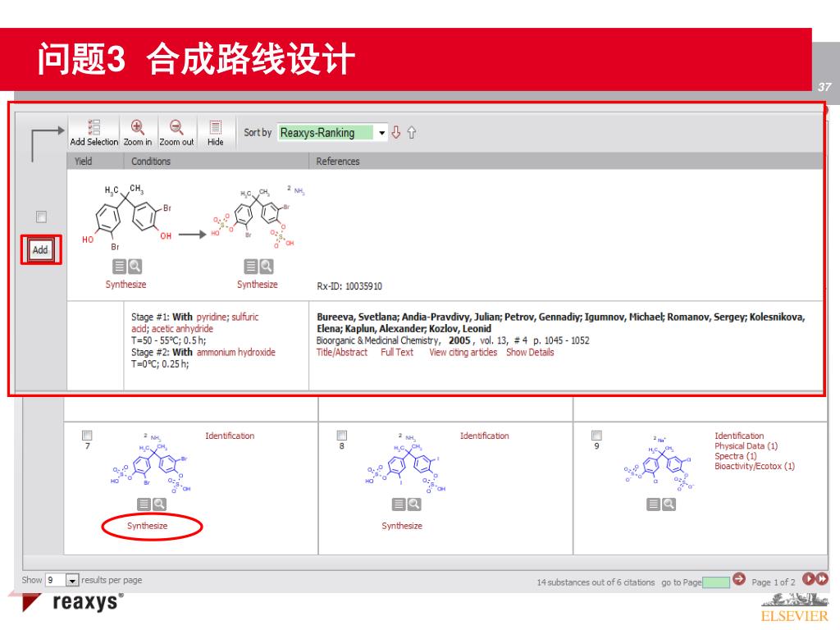Open View citing articles link

[463, 353]
